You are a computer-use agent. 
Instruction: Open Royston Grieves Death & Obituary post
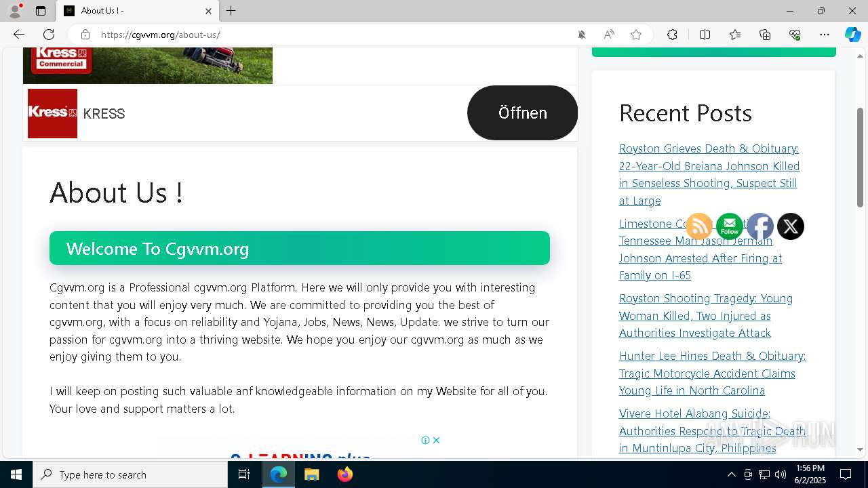[x=709, y=174]
